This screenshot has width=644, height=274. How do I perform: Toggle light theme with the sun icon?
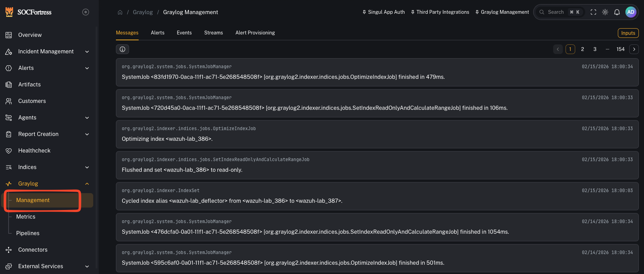pyautogui.click(x=605, y=12)
